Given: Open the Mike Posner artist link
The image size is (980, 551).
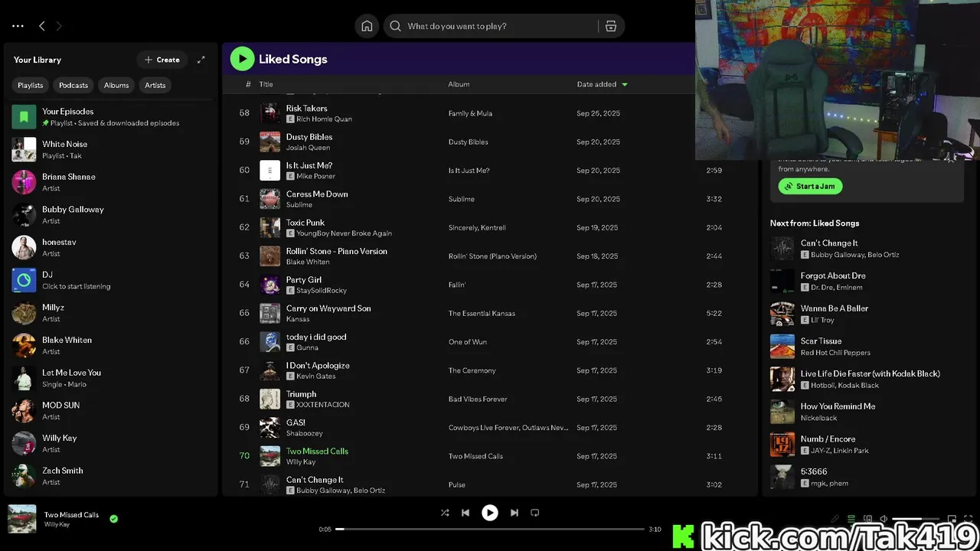Looking at the screenshot, I should (x=315, y=176).
